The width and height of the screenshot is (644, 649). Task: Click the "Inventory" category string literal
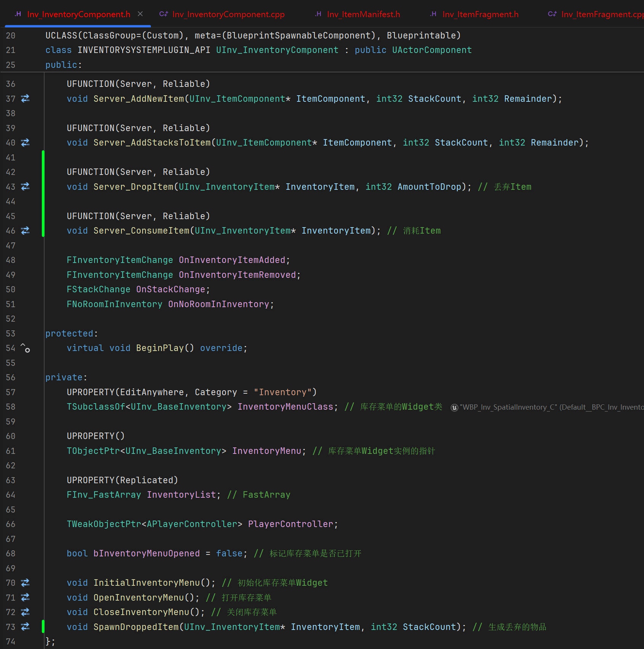283,392
